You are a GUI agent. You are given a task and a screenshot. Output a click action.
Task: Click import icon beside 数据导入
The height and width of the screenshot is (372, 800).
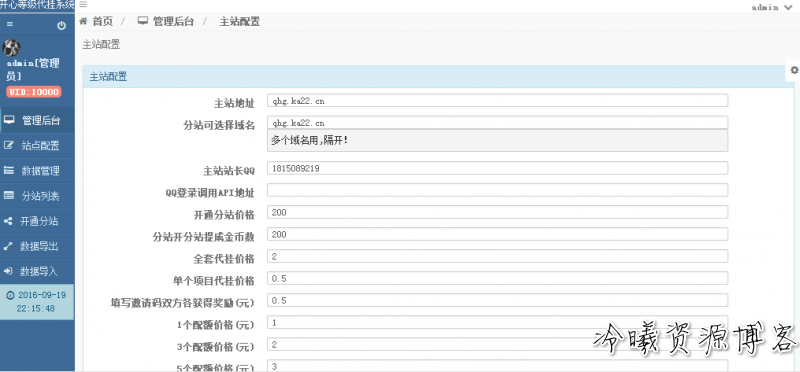click(x=8, y=271)
